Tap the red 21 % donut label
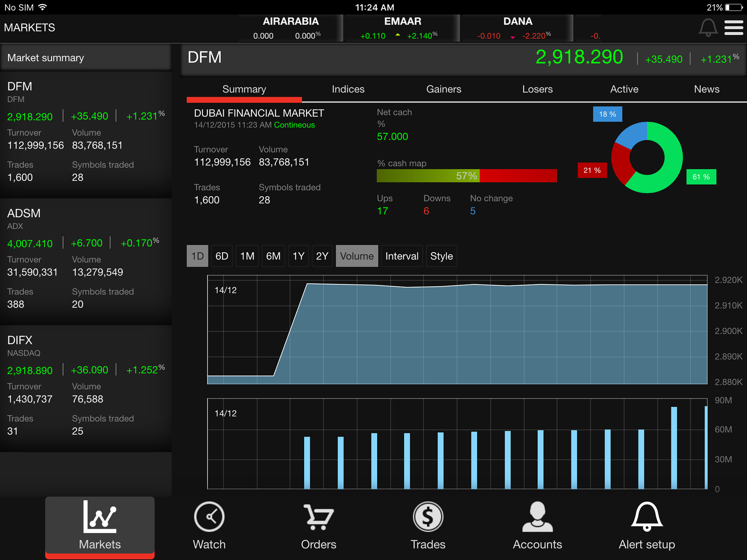The image size is (747, 560). coord(592,170)
